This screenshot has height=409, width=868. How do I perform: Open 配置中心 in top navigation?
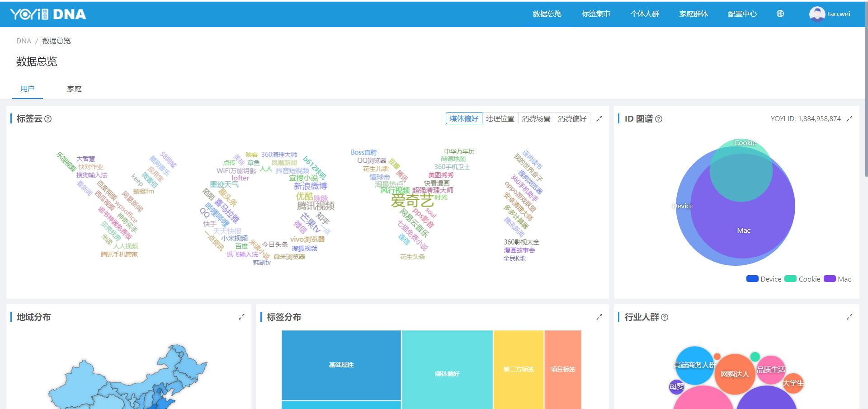pyautogui.click(x=742, y=14)
